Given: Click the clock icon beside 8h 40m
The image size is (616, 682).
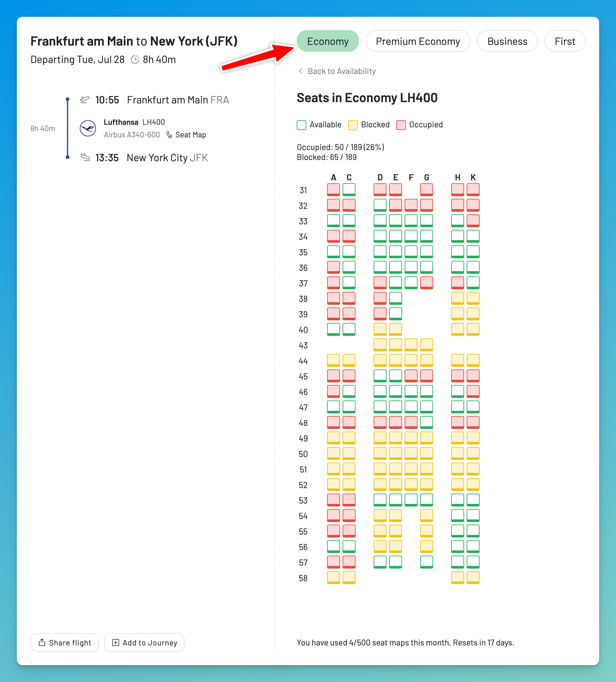Looking at the screenshot, I should point(135,59).
